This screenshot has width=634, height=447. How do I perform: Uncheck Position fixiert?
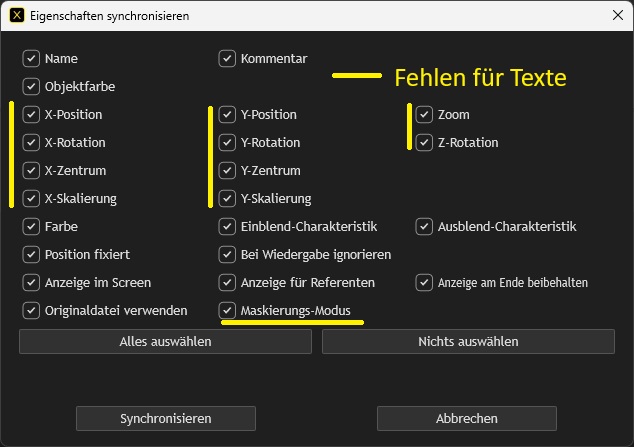(31, 255)
